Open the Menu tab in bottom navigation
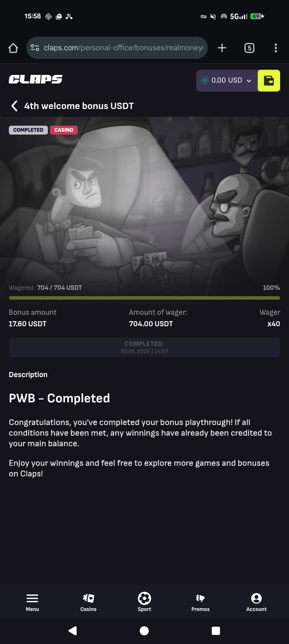This screenshot has width=289, height=644. point(32,602)
